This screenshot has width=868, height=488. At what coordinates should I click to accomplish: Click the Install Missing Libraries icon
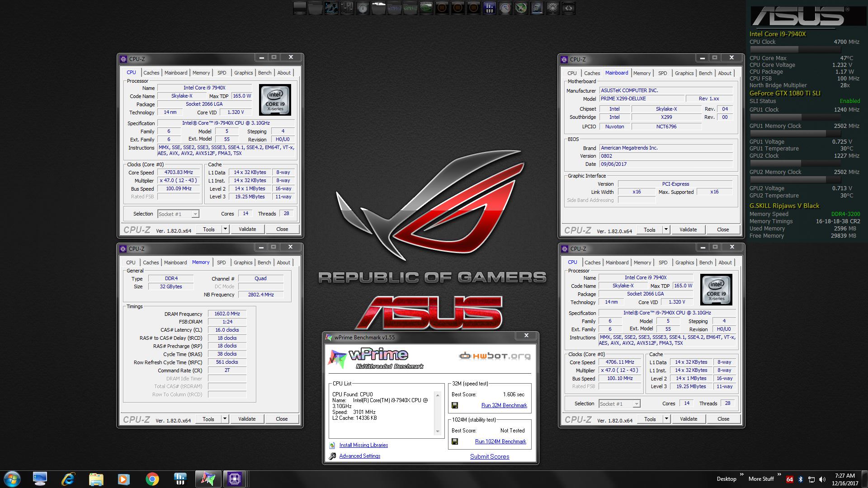click(332, 445)
